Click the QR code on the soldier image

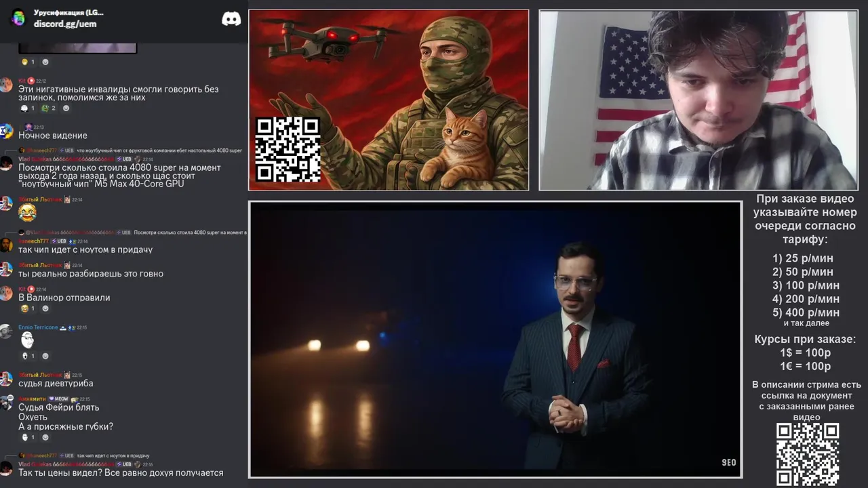(x=288, y=149)
